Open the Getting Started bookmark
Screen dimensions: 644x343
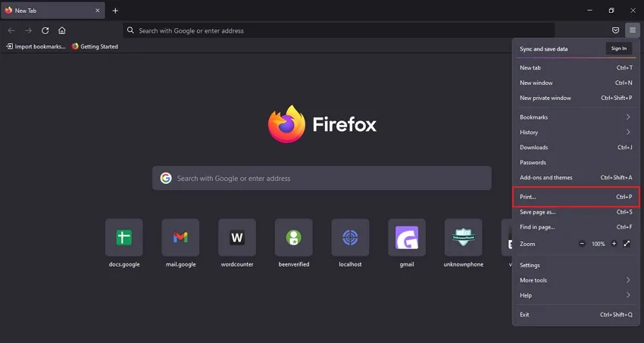coord(95,47)
